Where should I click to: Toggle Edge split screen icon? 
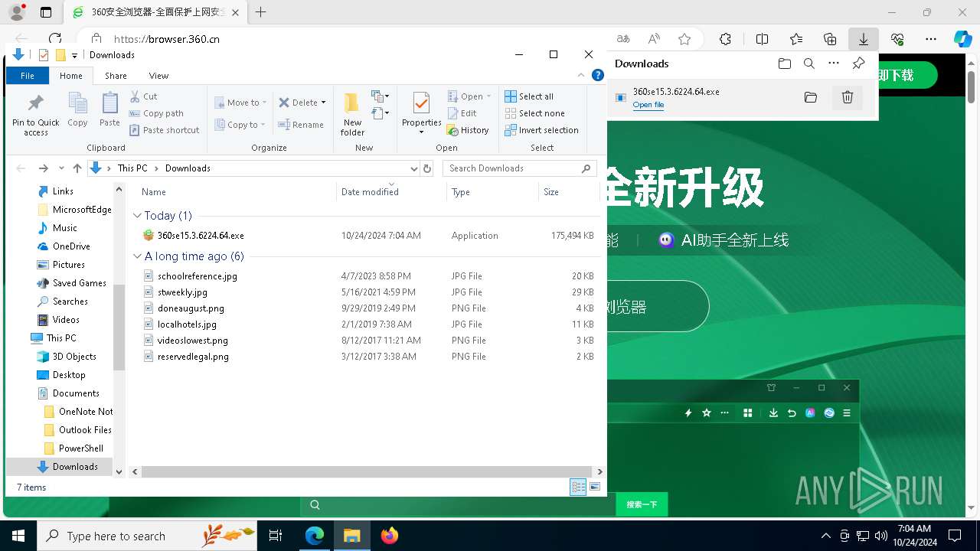(x=762, y=39)
